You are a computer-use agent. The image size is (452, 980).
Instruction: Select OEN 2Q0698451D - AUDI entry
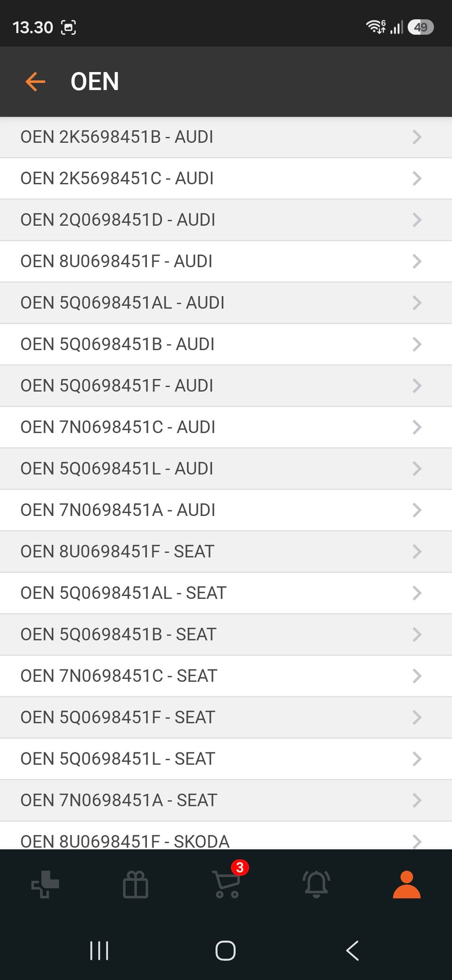click(x=226, y=220)
